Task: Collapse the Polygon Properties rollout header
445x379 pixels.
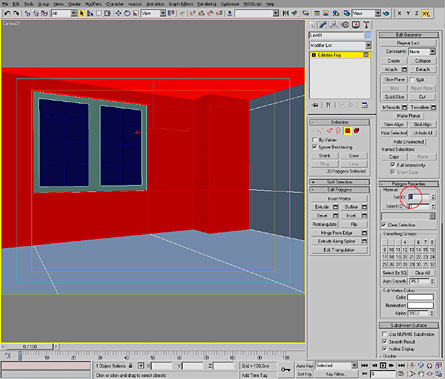Action: click(x=409, y=184)
